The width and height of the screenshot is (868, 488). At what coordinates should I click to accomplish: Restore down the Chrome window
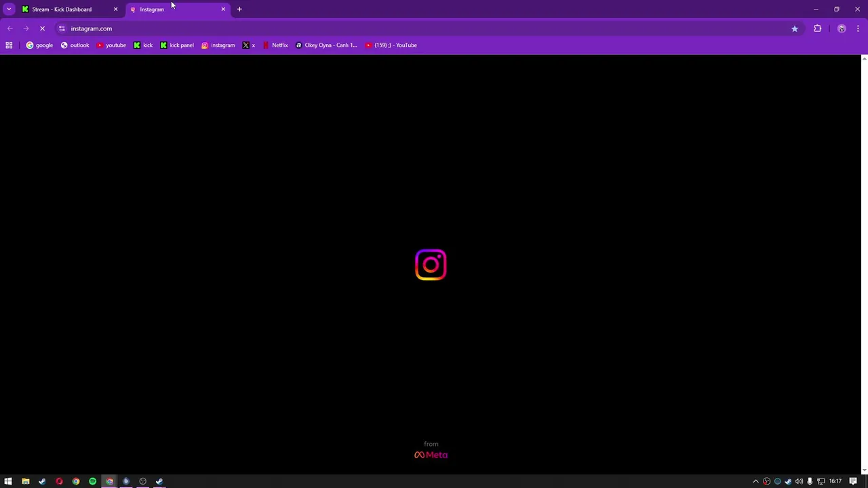(x=837, y=9)
